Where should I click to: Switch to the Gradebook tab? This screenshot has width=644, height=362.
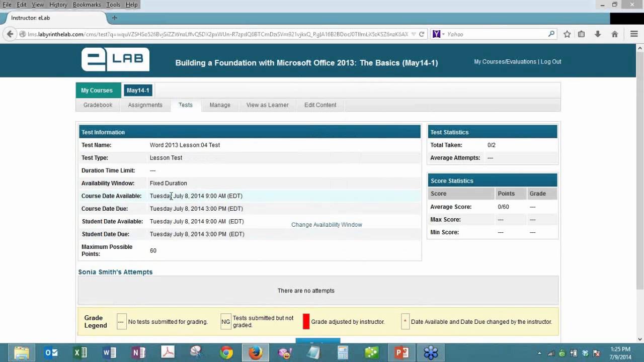tap(98, 105)
